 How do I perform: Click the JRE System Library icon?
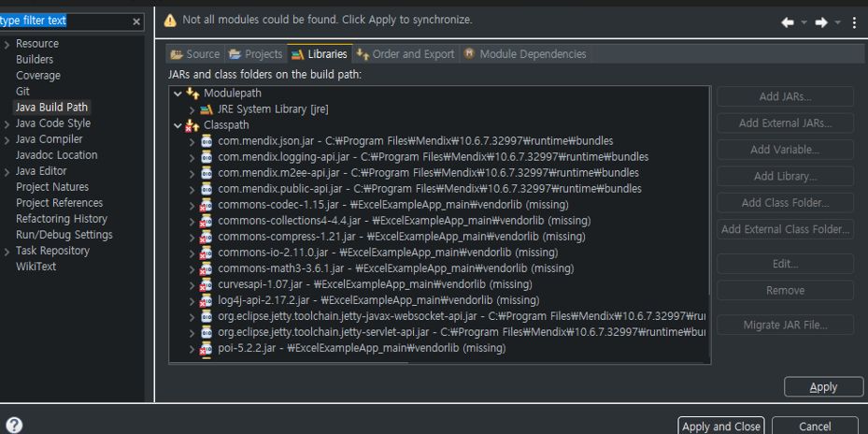(206, 109)
